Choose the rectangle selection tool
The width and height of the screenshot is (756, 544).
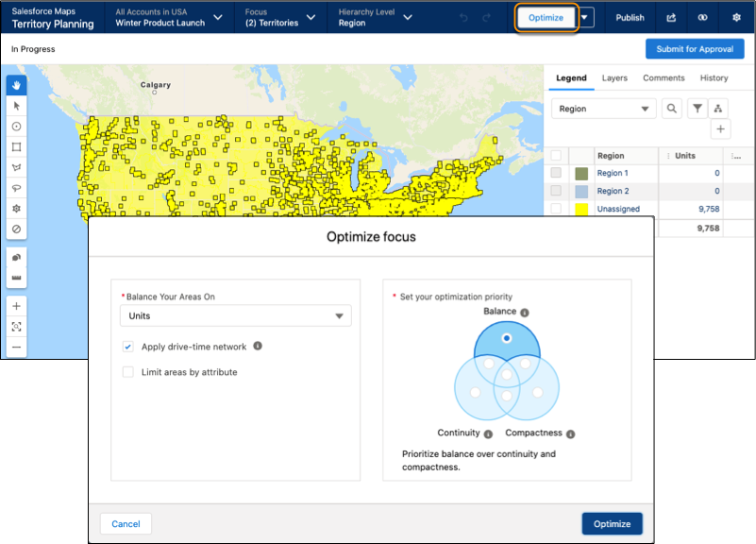(x=16, y=147)
